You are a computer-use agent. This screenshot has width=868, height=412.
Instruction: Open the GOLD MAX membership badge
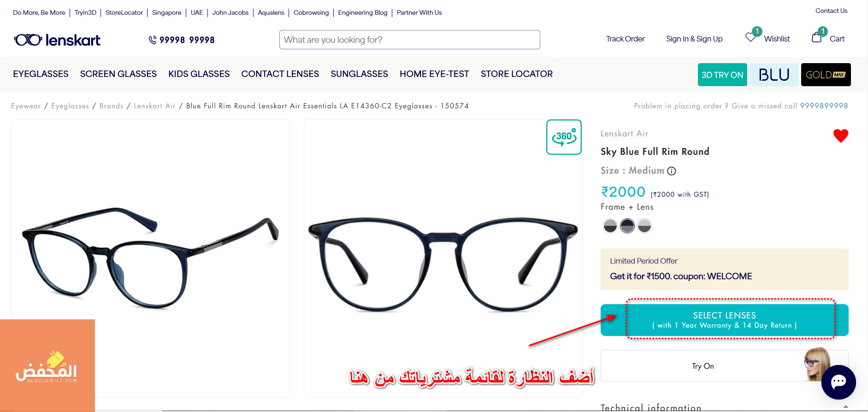[826, 75]
